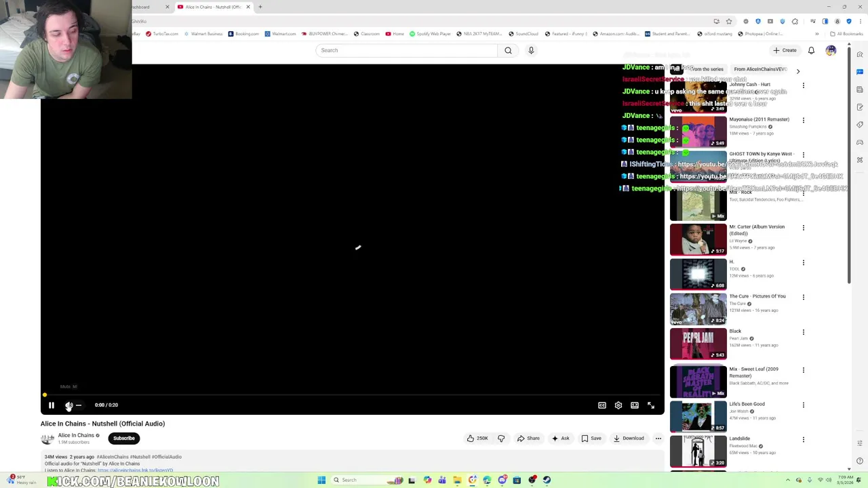Toggle closed captions on the player
This screenshot has height=488, width=868.
[x=602, y=405]
